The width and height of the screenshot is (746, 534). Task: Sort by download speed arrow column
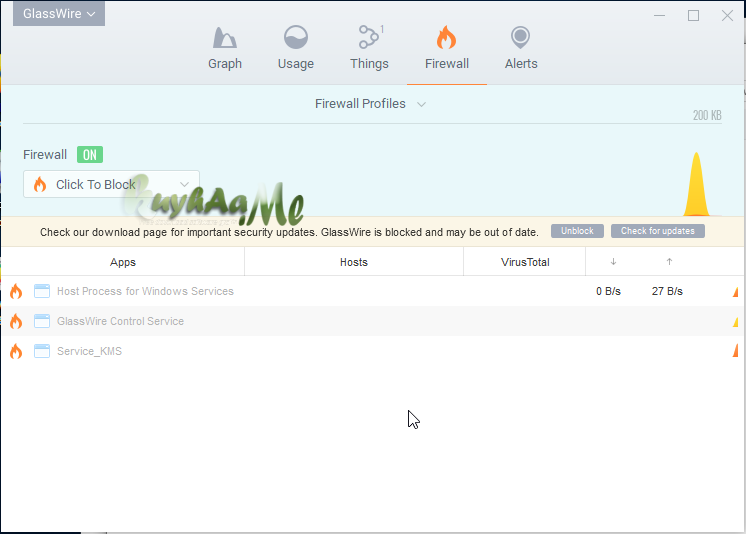(613, 261)
